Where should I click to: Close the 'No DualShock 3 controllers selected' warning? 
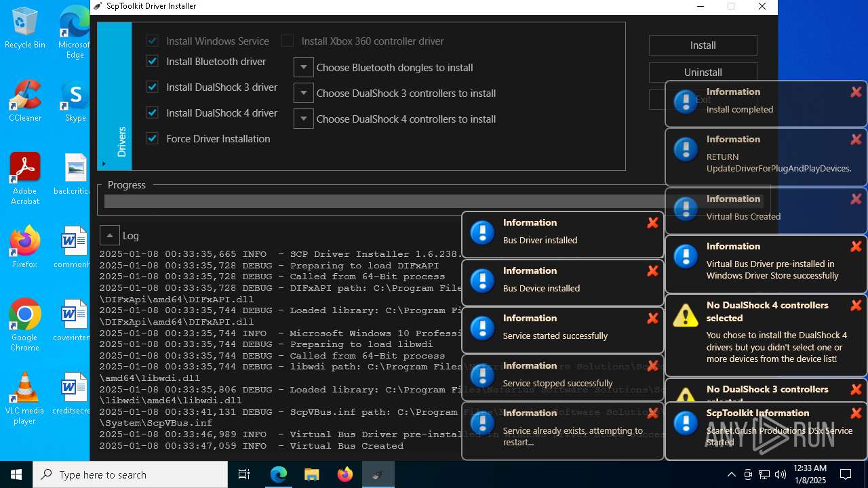[x=856, y=390]
